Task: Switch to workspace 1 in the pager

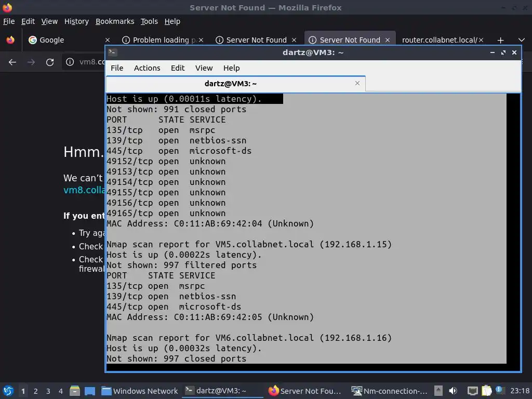Action: point(23,391)
